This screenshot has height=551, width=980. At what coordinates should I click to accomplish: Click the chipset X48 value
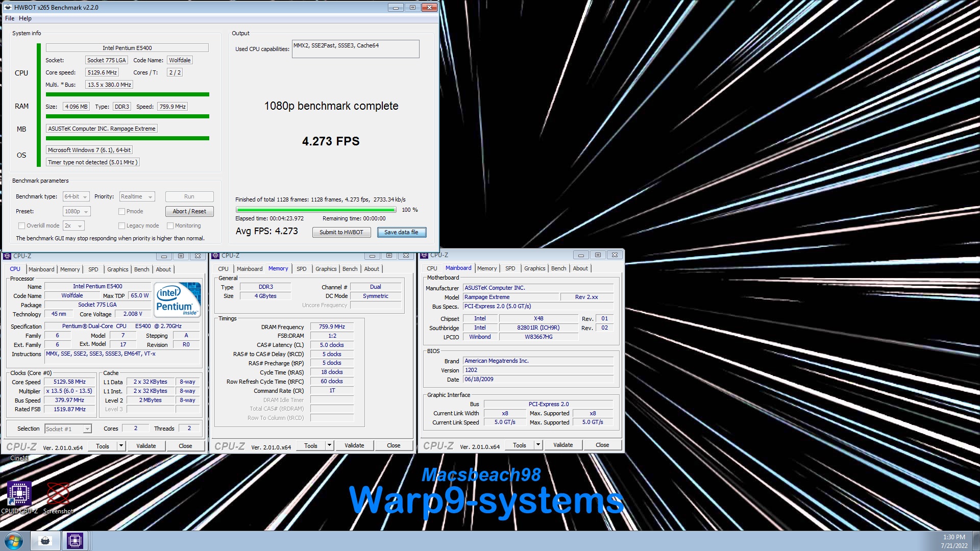(538, 318)
